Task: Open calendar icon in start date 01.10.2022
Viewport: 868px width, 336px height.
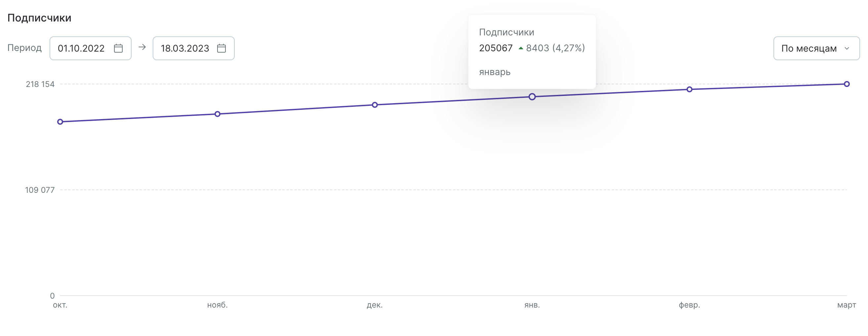Action: 118,48
